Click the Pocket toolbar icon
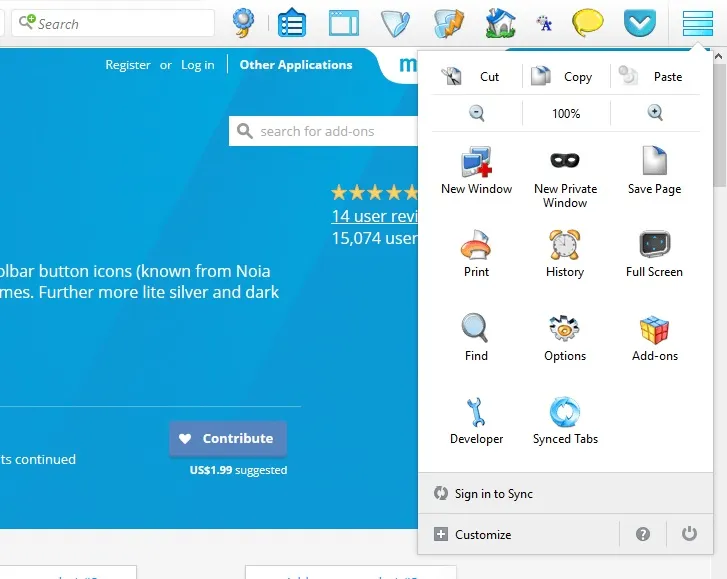The width and height of the screenshot is (727, 579). (639, 23)
